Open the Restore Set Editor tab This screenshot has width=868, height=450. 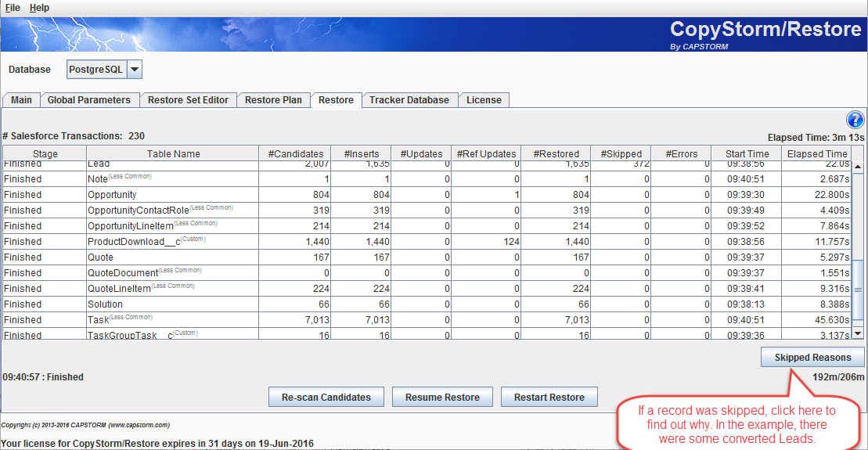pos(188,100)
